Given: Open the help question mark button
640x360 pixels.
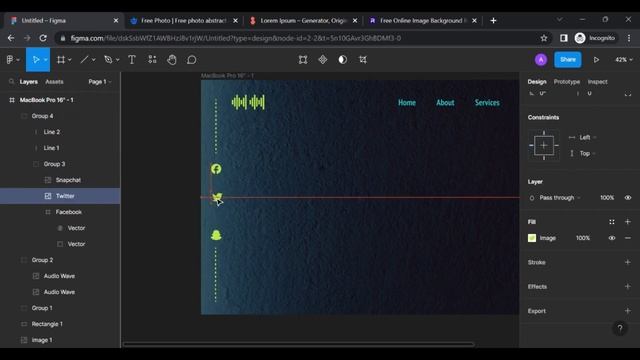Looking at the screenshot, I should coord(620,328).
